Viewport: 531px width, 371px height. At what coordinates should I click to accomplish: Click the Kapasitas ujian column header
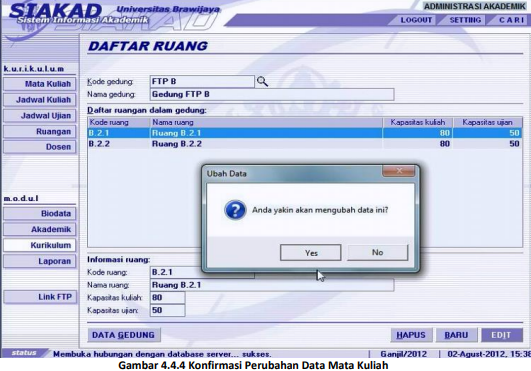(x=487, y=122)
